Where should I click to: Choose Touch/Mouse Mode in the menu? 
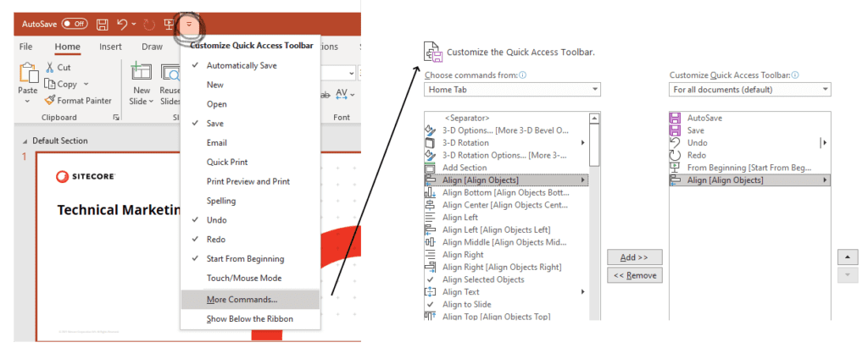pyautogui.click(x=250, y=279)
